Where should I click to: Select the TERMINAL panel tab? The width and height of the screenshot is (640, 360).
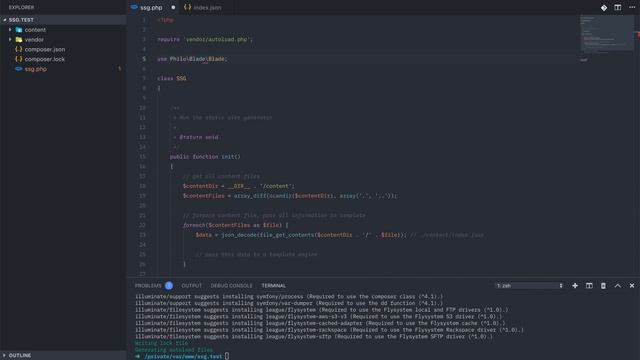tap(273, 286)
